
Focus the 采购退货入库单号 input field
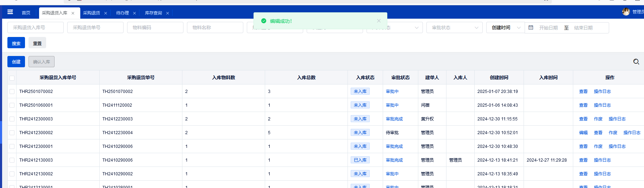point(36,27)
